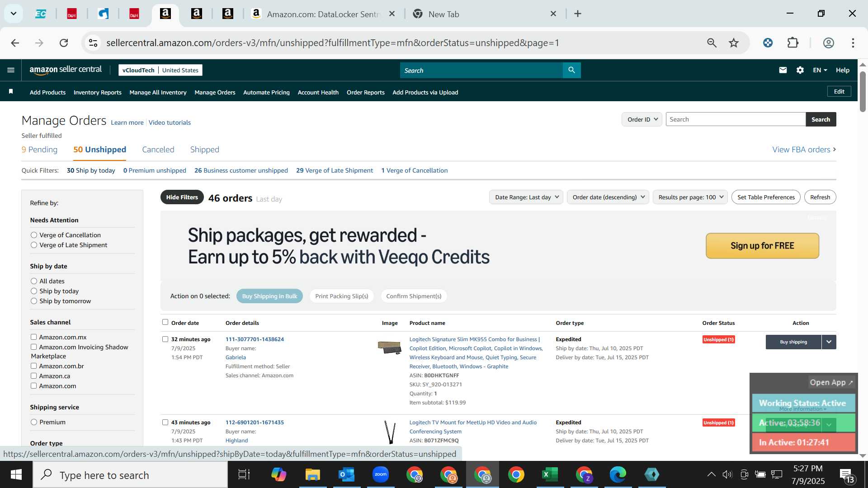Click the Refresh orders button
The height and width of the screenshot is (488, 868).
820,197
